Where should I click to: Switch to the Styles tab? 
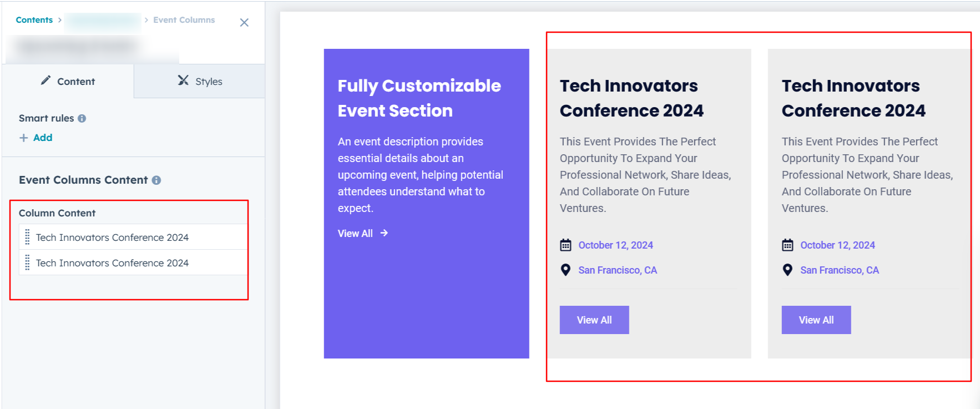coord(200,82)
